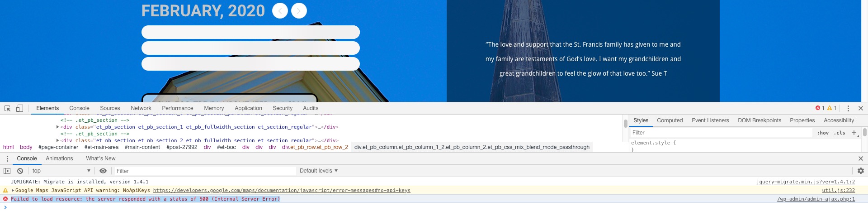Toggle the device toolbar icon
The width and height of the screenshot is (868, 221).
tap(19, 108)
